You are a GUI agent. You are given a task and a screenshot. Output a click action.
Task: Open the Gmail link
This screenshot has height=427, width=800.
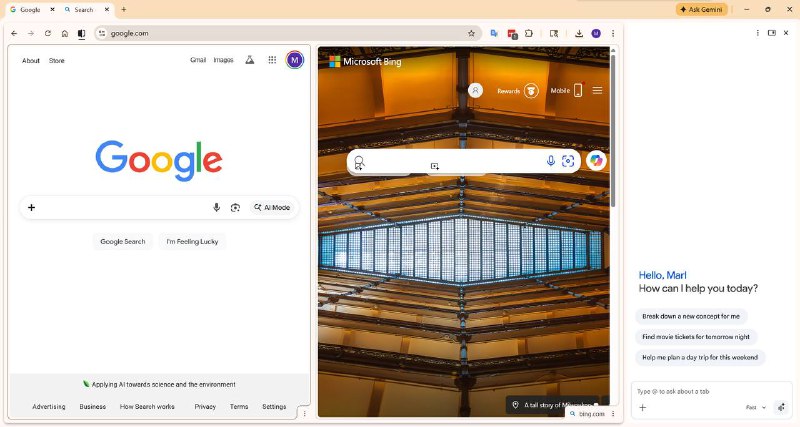[198, 60]
